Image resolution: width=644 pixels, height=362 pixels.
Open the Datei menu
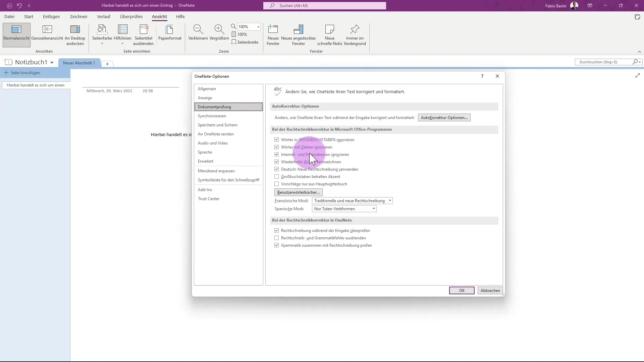point(9,16)
